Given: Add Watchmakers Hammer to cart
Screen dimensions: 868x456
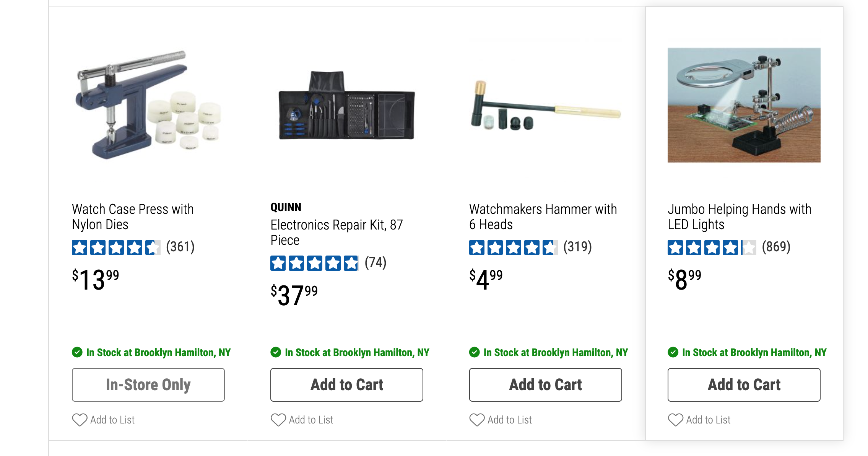Looking at the screenshot, I should click(x=545, y=384).
